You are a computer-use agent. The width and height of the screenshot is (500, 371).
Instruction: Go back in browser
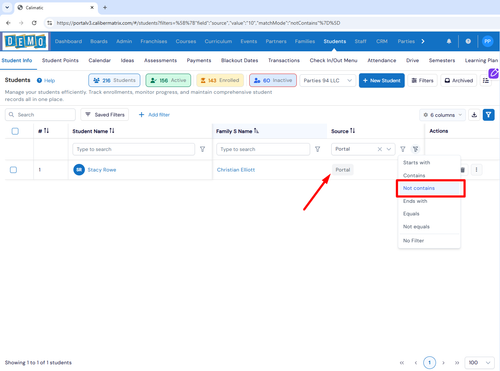(8, 23)
